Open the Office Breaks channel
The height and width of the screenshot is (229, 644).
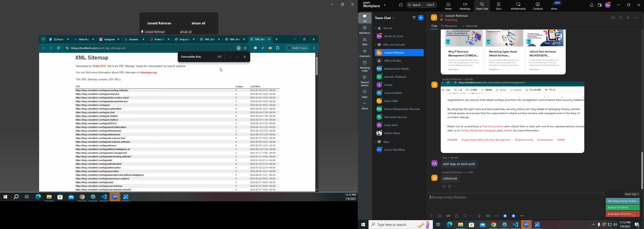click(399, 61)
